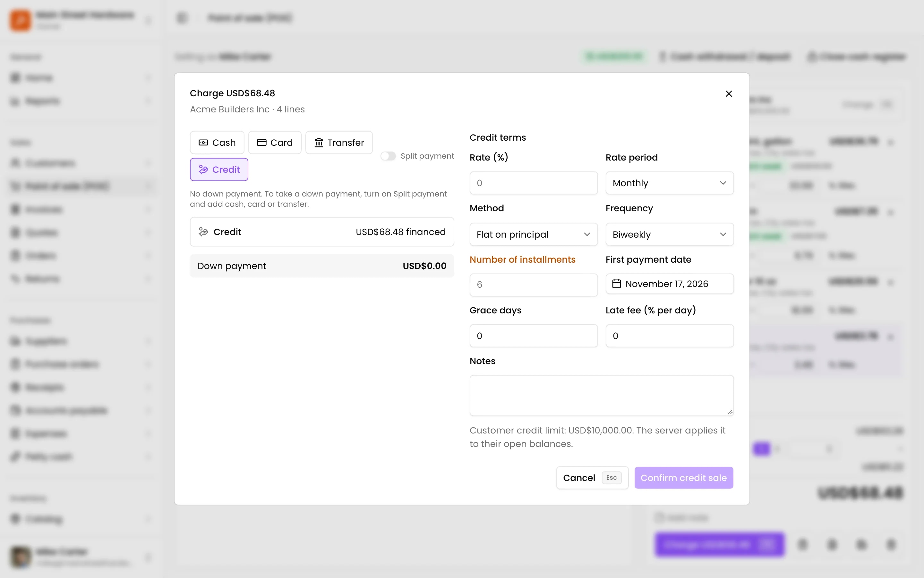Click the user avatar in sidebar footer

(x=20, y=557)
